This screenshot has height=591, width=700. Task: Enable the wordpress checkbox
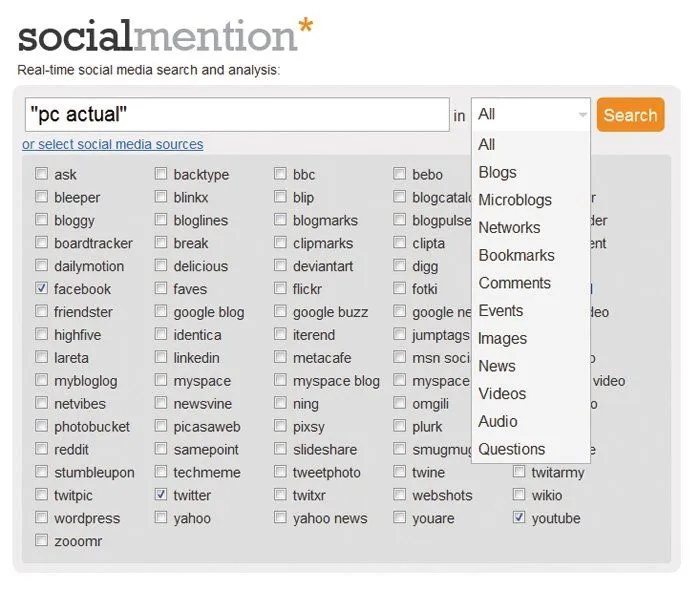click(x=42, y=518)
